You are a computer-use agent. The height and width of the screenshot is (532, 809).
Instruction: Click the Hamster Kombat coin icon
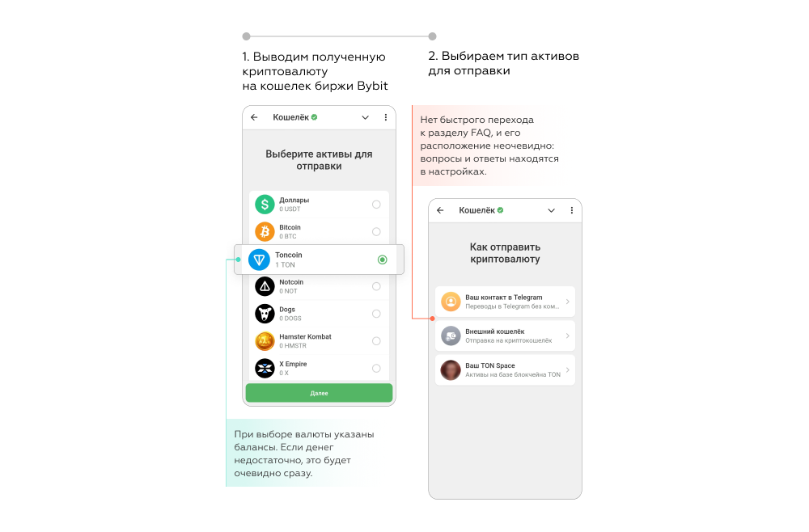265,340
